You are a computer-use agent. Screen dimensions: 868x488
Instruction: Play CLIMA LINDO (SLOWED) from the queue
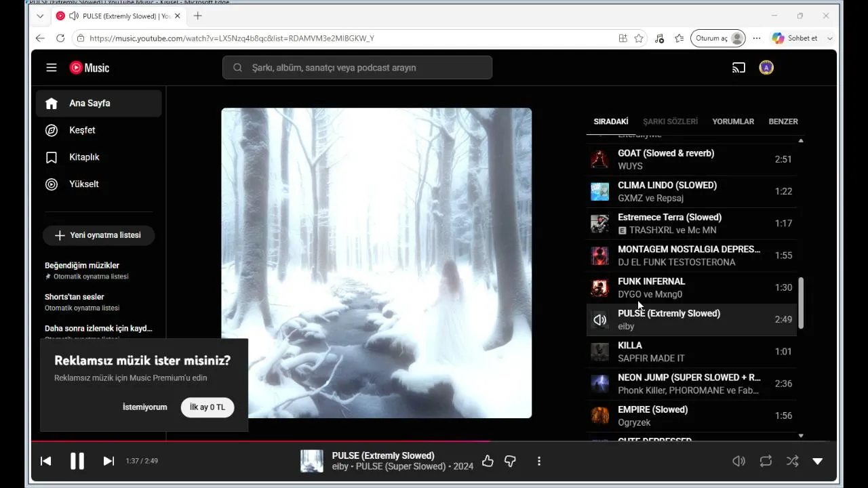coord(692,191)
